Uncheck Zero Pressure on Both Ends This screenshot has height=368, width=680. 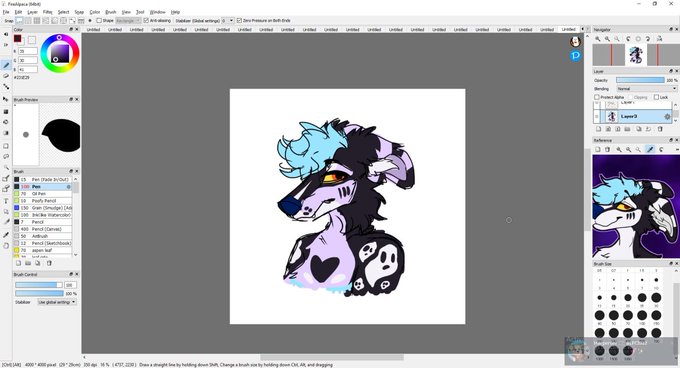click(239, 20)
